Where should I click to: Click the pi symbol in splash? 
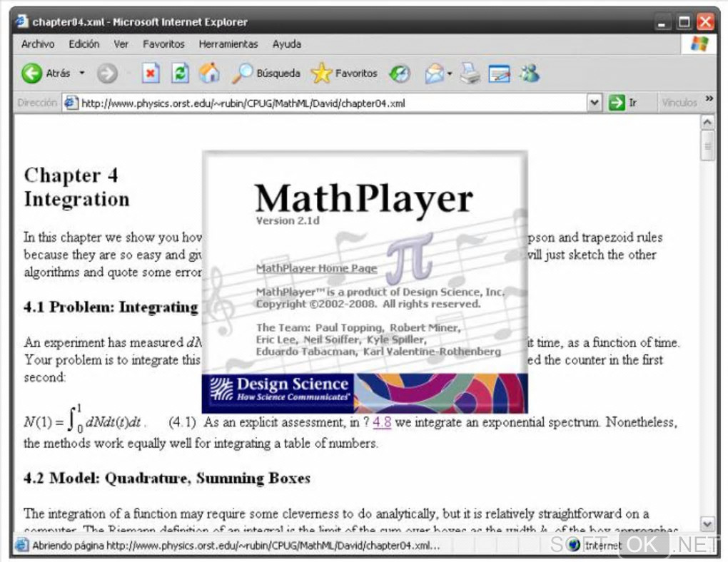point(410,258)
